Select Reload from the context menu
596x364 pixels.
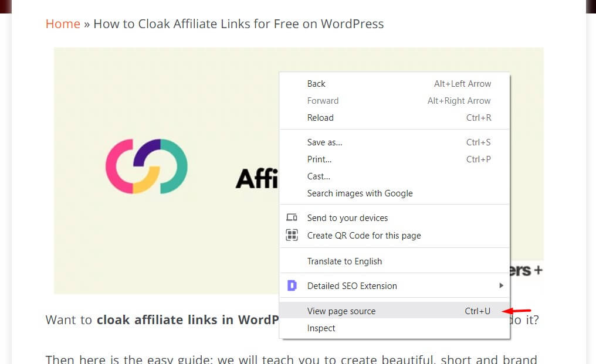pos(395,118)
